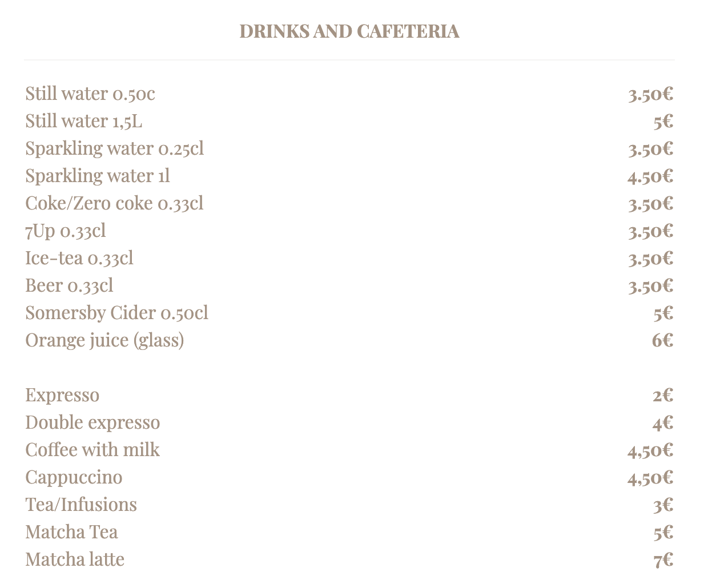Screen dimensions: 708x588
Task: Click the 7Up 0.33cl entry
Action: (x=66, y=231)
